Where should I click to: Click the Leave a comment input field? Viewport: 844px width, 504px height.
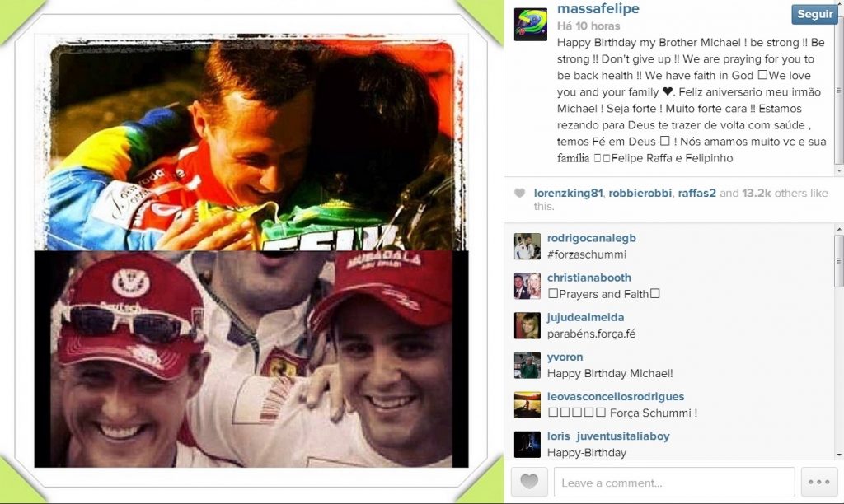click(674, 483)
